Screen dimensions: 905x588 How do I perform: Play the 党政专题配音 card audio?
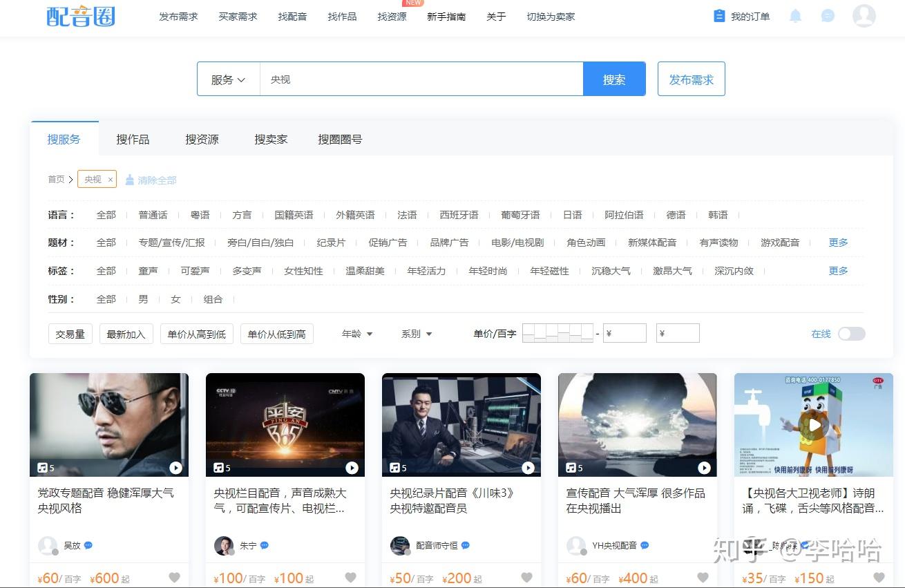175,468
